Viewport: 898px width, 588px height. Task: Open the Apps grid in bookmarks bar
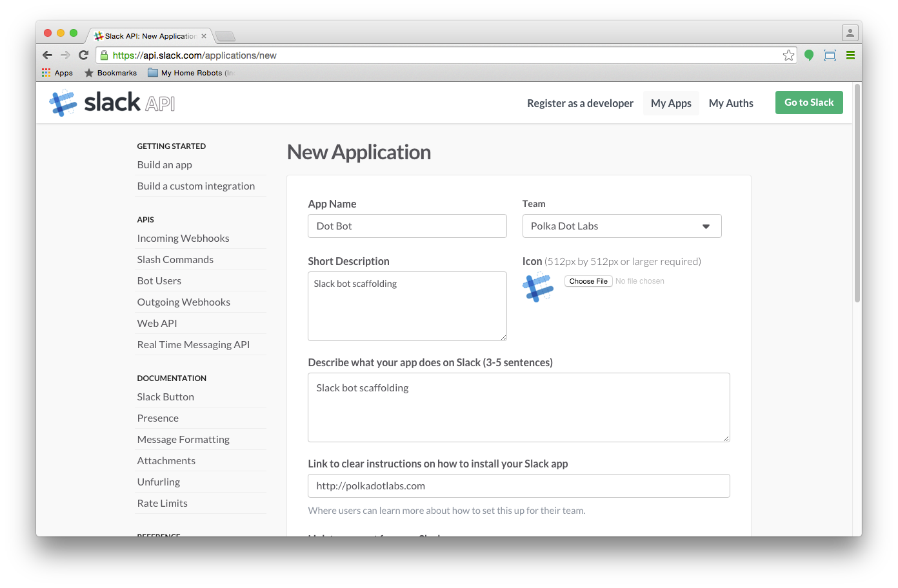[x=57, y=73]
